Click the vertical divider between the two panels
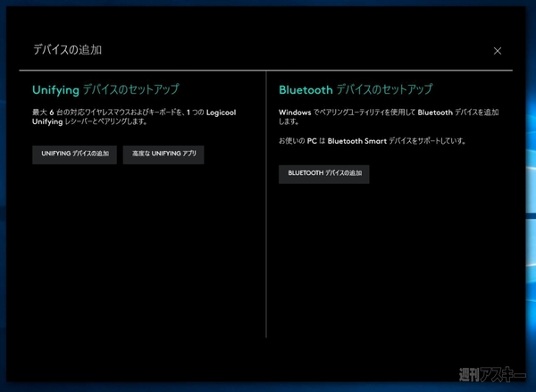 (266, 204)
